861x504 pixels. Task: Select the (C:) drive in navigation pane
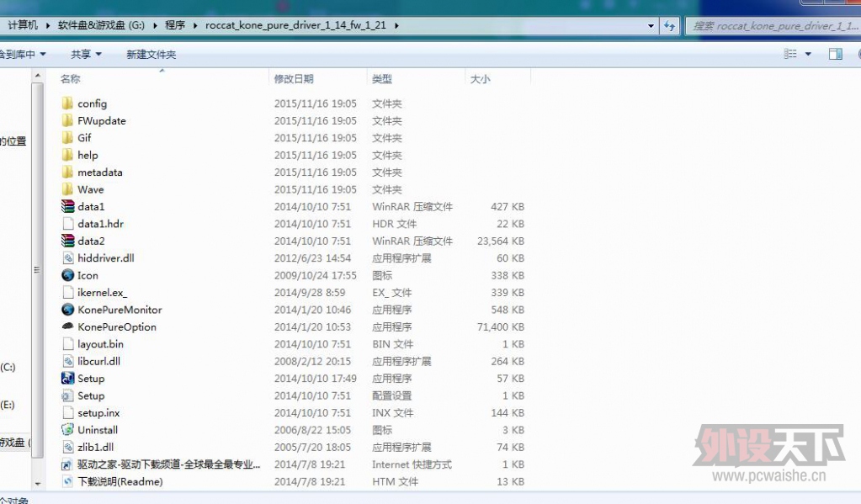[x=8, y=367]
